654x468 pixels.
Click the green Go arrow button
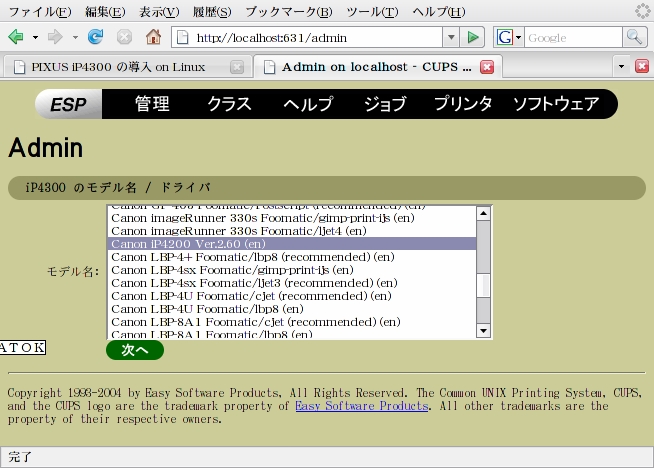(473, 38)
